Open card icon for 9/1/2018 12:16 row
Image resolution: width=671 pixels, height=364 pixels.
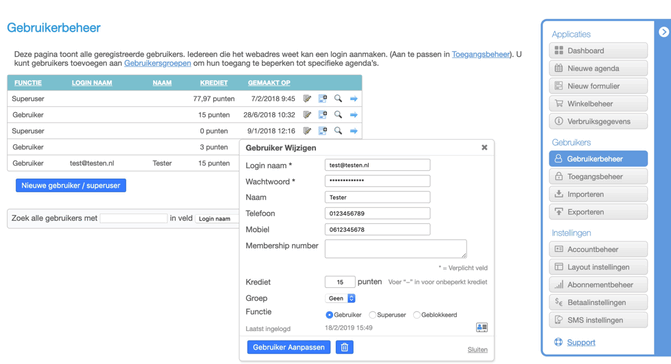click(x=323, y=131)
